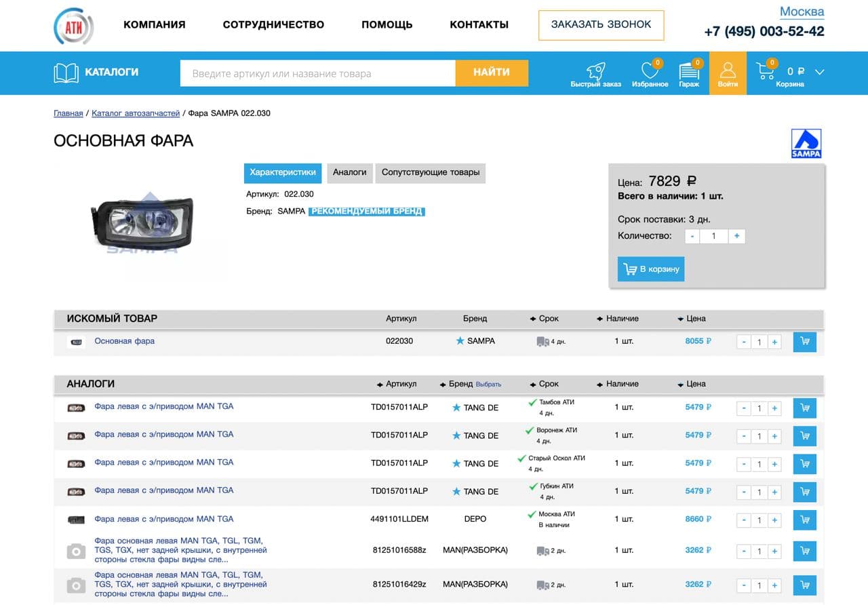Image resolution: width=868 pixels, height=605 pixels.
Task: Open DEPO Фара левая MAN TGA link
Action: click(164, 519)
